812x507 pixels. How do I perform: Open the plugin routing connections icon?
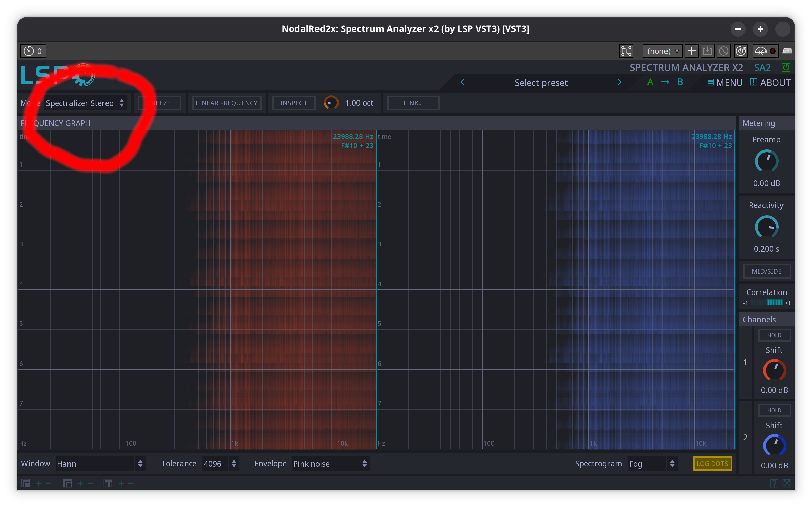(x=626, y=51)
